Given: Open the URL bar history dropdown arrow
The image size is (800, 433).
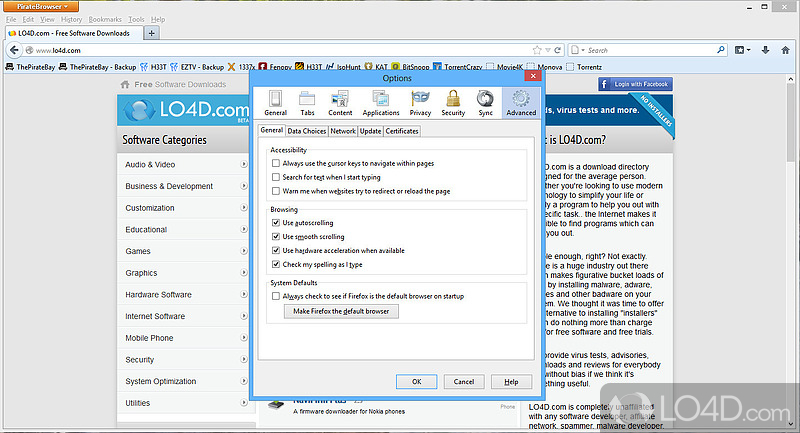Looking at the screenshot, I should [547, 50].
